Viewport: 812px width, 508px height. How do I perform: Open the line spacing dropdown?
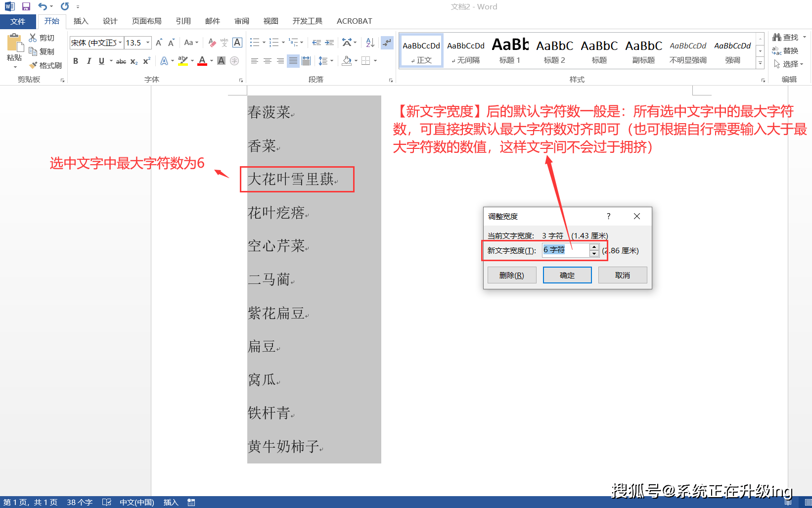click(326, 60)
